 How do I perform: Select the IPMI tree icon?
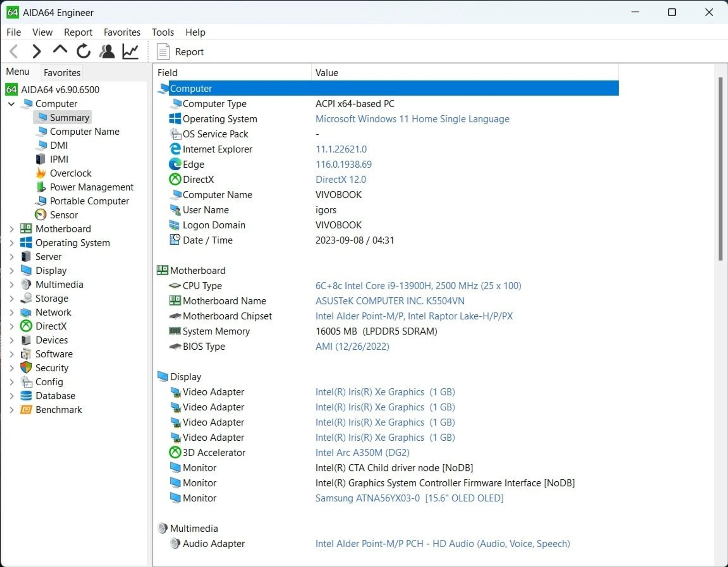(40, 159)
